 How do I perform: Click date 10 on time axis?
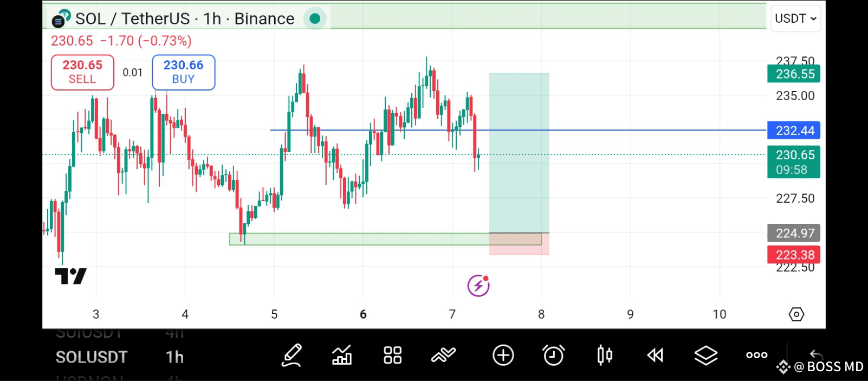[720, 314]
